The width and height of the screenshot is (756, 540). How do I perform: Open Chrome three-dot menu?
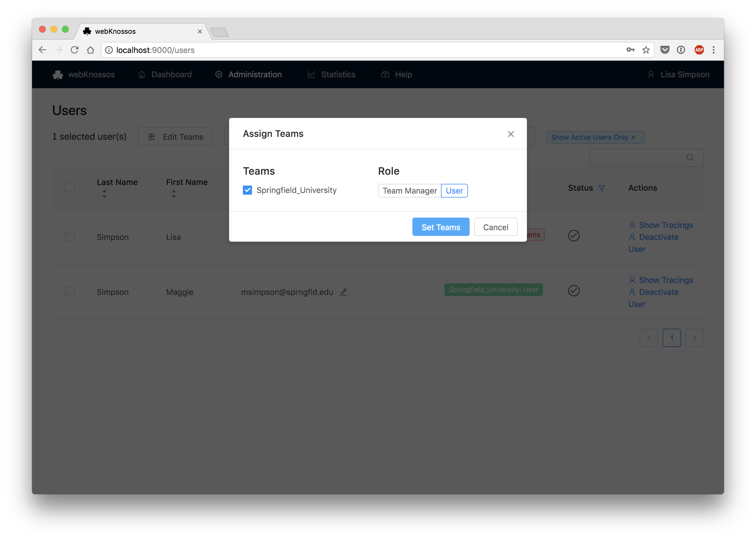pyautogui.click(x=713, y=50)
